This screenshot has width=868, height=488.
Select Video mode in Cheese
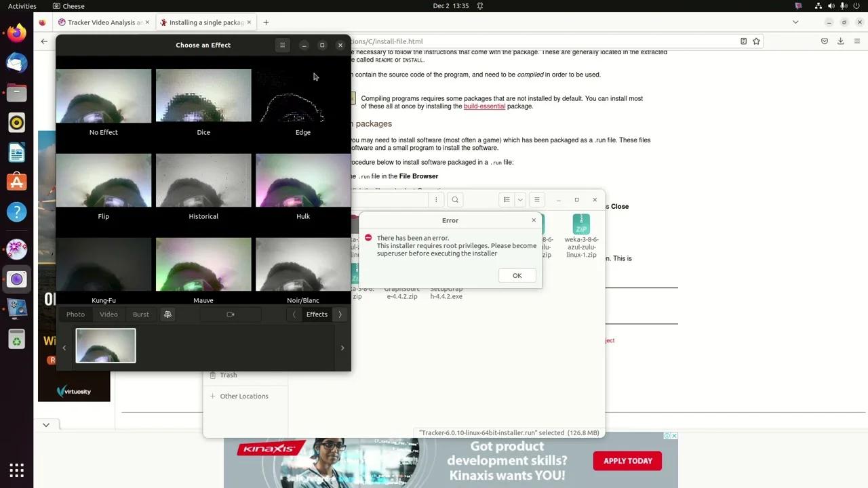[108, 314]
